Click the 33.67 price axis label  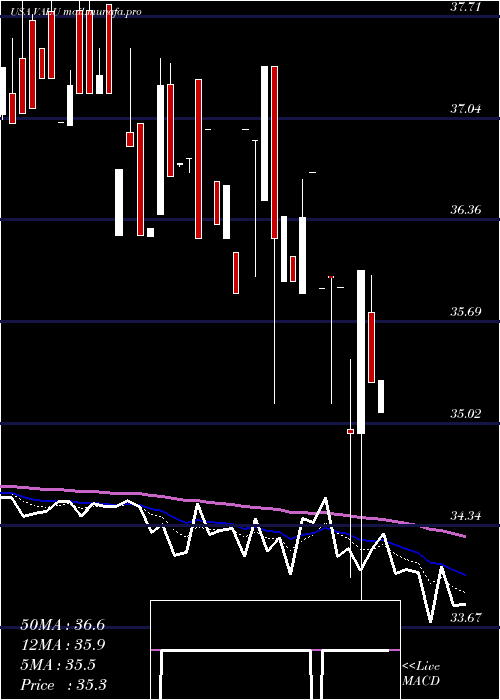(466, 618)
